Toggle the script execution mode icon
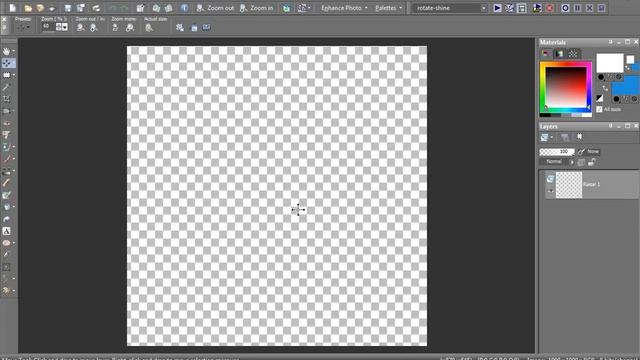This screenshot has height=360, width=640. pyautogui.click(x=522, y=8)
